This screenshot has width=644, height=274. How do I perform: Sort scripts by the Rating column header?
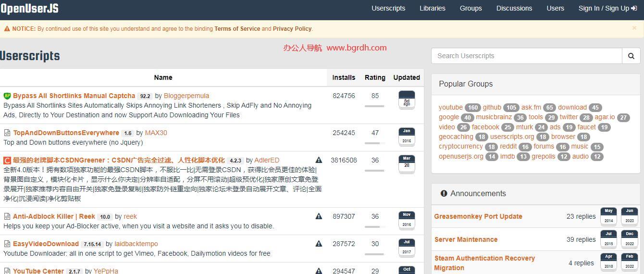[375, 77]
